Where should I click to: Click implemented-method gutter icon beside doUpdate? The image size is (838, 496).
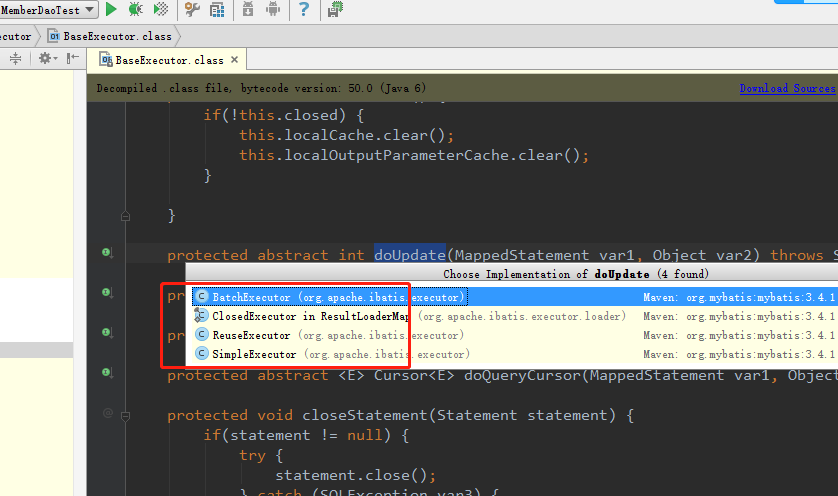tap(107, 253)
